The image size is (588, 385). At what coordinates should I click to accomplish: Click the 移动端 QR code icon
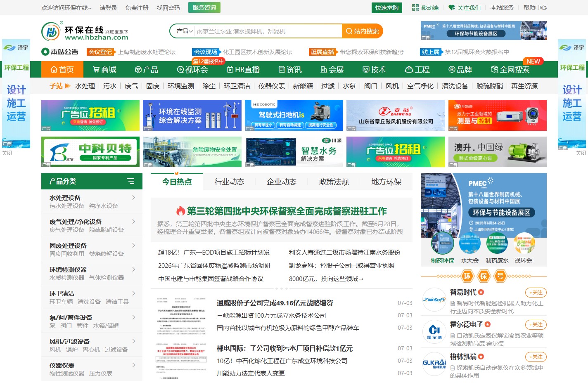point(415,7)
